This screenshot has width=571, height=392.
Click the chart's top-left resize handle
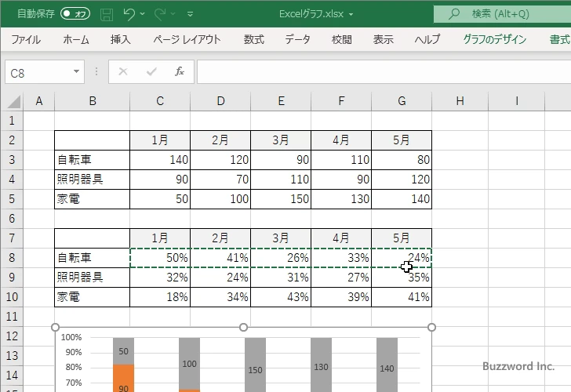pos(56,327)
